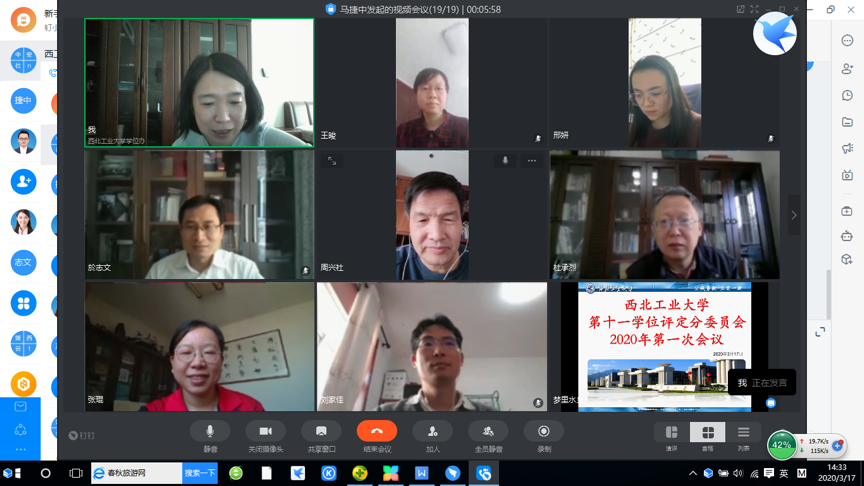Screen dimensions: 864x486
Task: Expand 周兴社's video tile to full view
Action: click(x=332, y=161)
